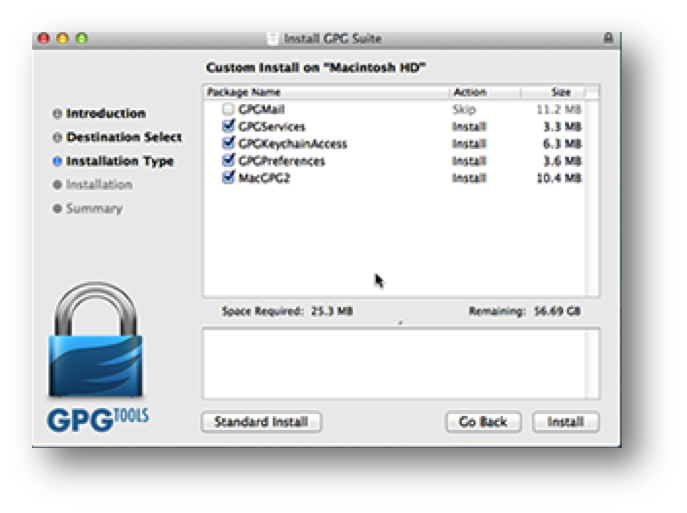Click the lock icon in title bar

[608, 38]
